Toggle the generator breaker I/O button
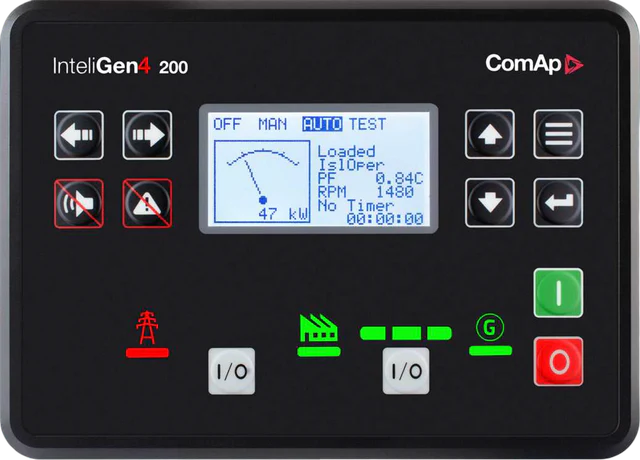 [406, 371]
